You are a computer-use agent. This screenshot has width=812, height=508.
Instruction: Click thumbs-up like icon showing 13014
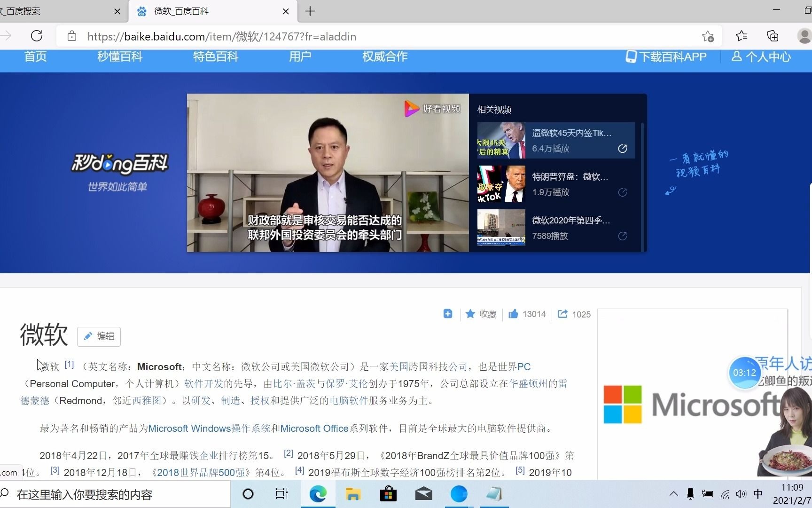[513, 314]
